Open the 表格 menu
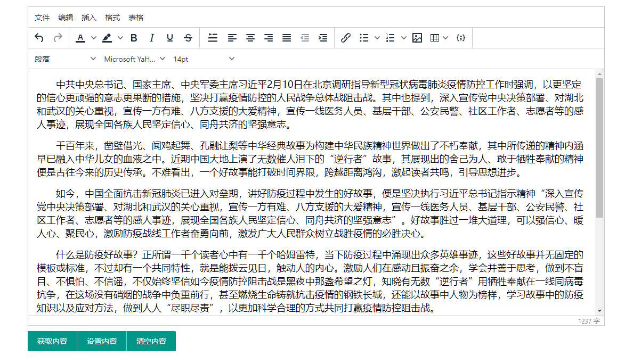Viewport: 633px width, 364px height. [136, 18]
